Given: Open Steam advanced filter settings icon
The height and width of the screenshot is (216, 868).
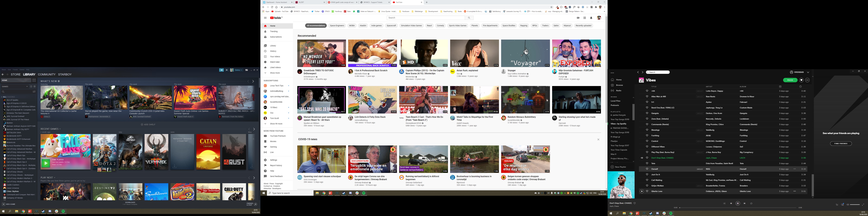Looking at the screenshot, I should [x=34, y=91].
